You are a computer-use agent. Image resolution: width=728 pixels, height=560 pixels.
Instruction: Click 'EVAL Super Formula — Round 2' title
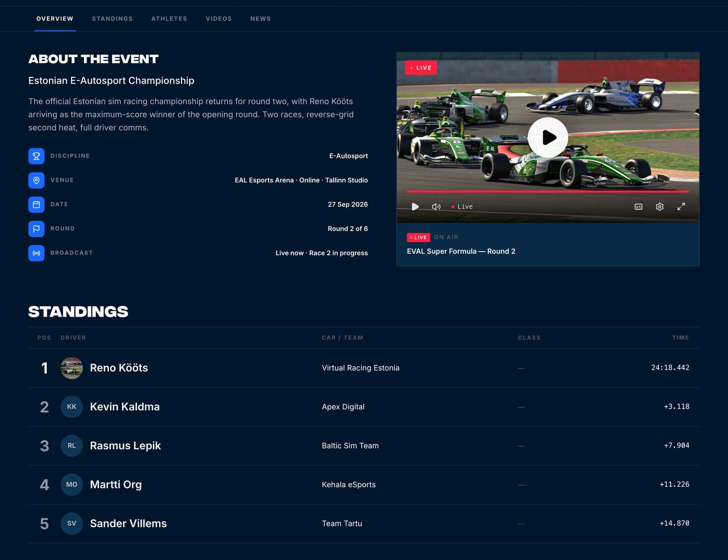coord(461,251)
